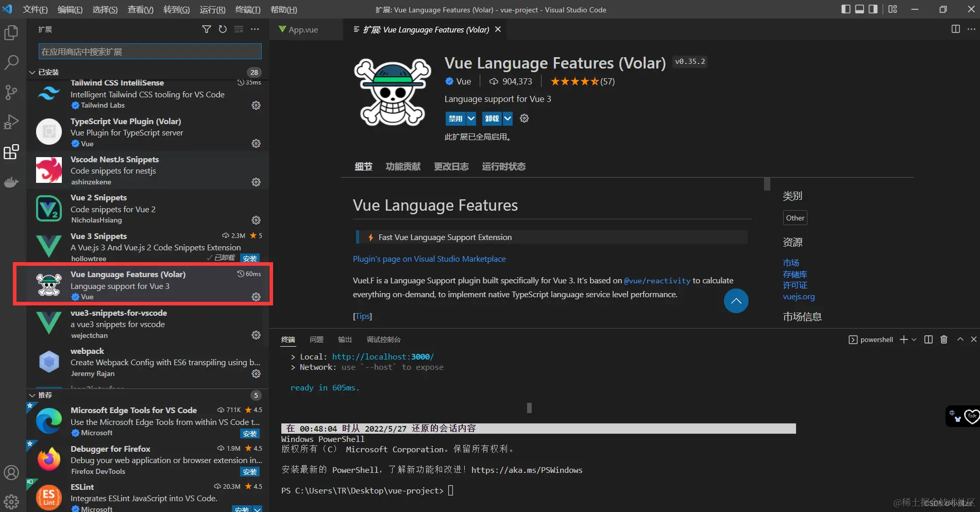Open the gear for TypeScript Vue Plugin (Volar)
Image resolution: width=980 pixels, height=512 pixels.
256,143
